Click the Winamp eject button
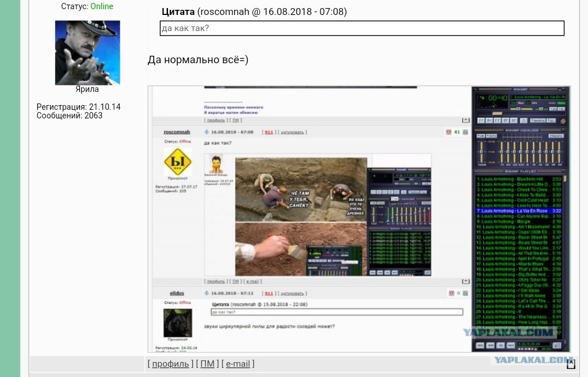 [524, 120]
